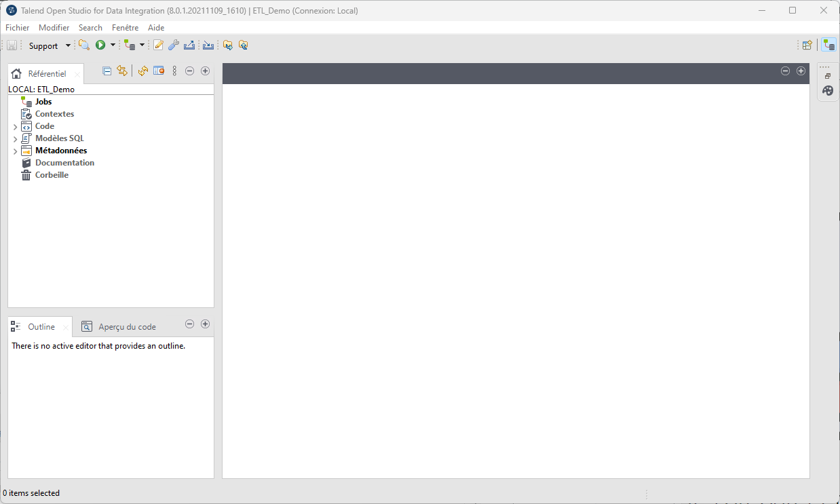Open the Référentiel view menu dots
The width and height of the screenshot is (840, 504).
(174, 71)
